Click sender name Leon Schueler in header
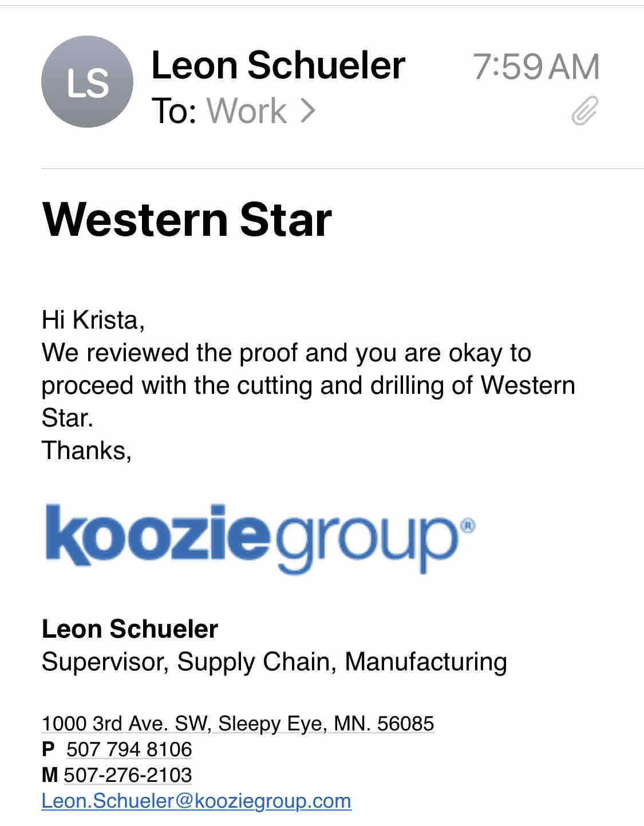This screenshot has height=826, width=644. coord(278,65)
